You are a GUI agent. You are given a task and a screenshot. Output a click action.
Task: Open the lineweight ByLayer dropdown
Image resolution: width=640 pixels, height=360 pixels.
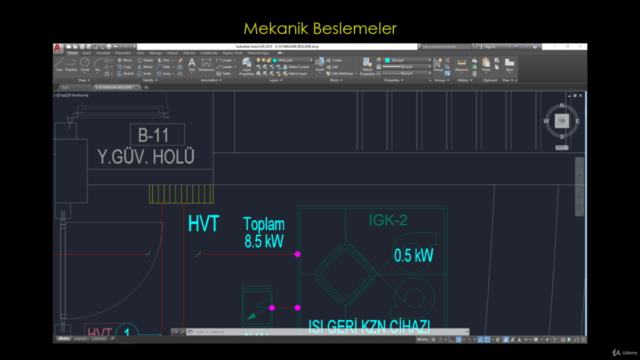(x=407, y=67)
